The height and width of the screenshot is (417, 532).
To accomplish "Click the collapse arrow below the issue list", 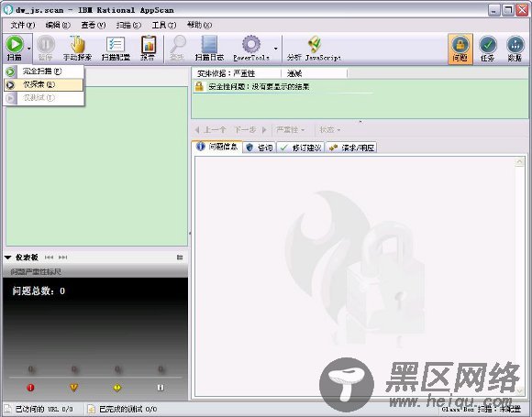I will (x=360, y=121).
